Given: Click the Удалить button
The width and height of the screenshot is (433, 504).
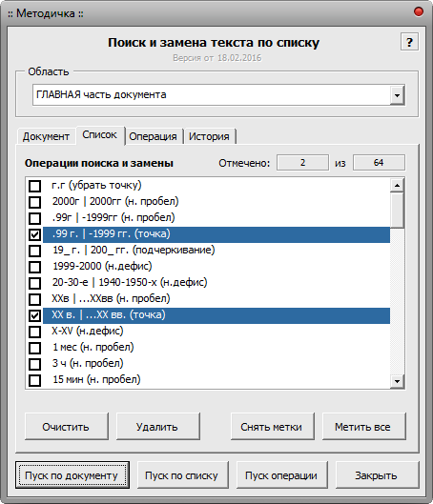Looking at the screenshot, I should pos(157,427).
